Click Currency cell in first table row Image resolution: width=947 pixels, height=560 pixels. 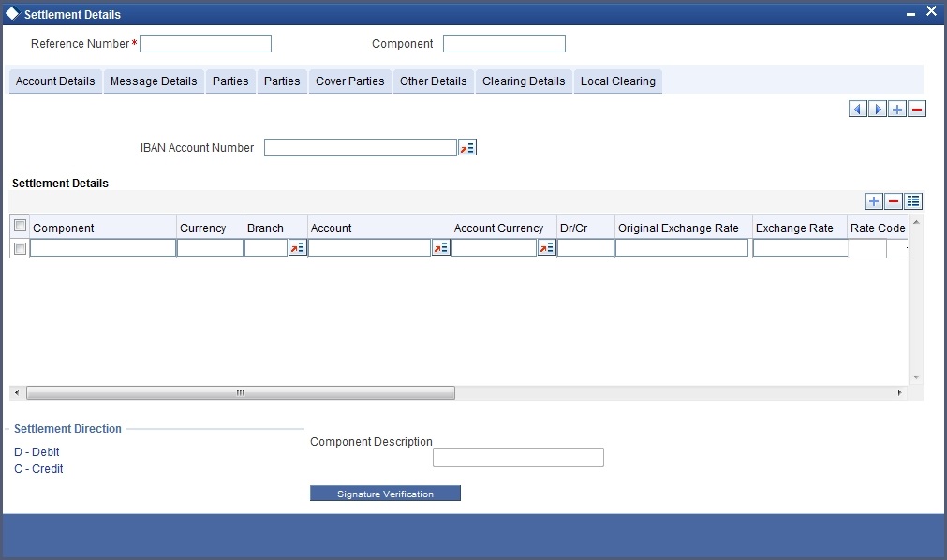[x=210, y=247]
